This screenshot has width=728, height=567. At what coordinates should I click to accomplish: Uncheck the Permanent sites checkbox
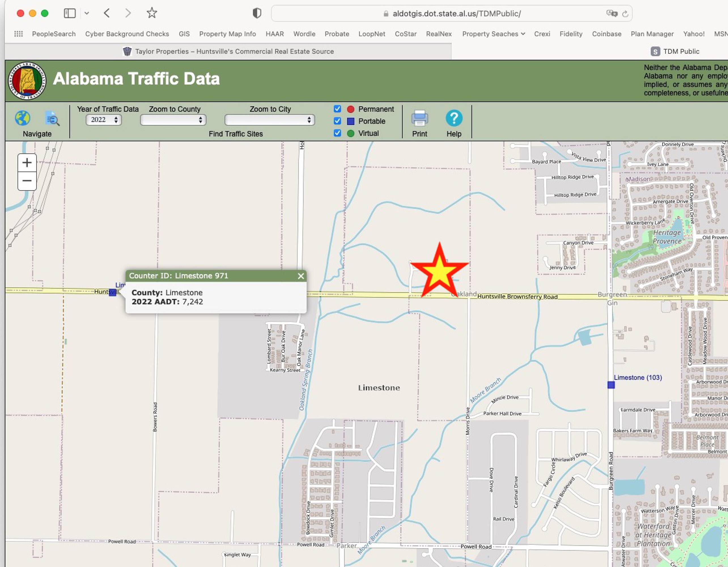coord(337,109)
